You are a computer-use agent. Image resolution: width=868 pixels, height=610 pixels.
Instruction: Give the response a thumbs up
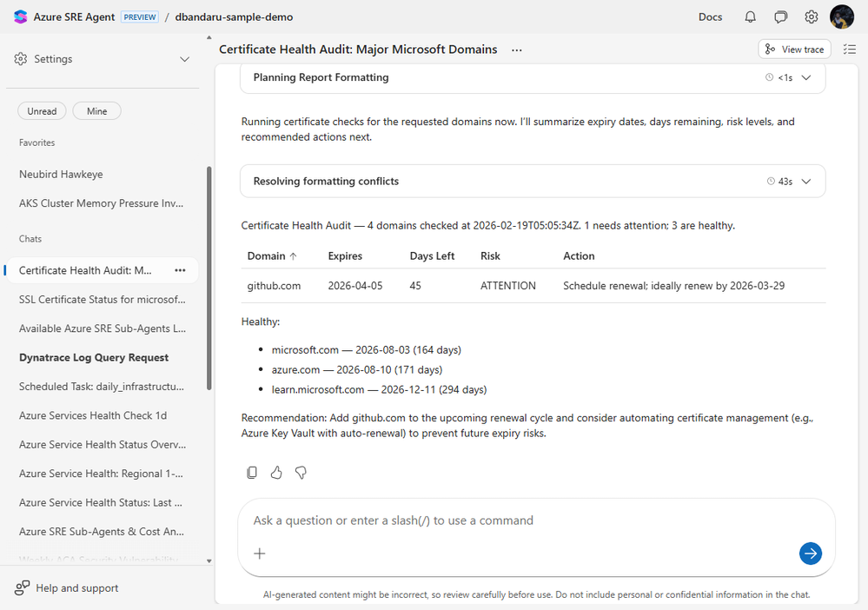click(x=276, y=472)
